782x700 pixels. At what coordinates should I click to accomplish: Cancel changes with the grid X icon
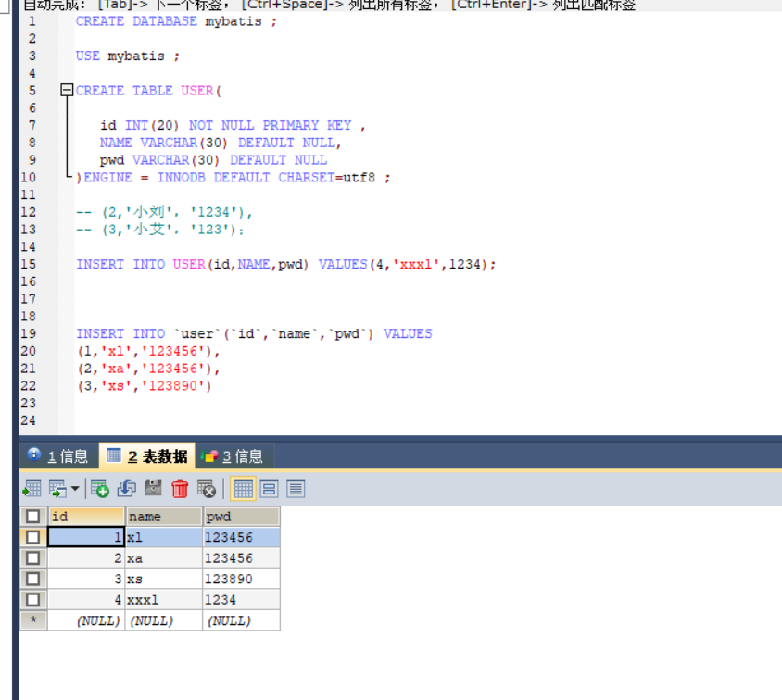pyautogui.click(x=206, y=489)
